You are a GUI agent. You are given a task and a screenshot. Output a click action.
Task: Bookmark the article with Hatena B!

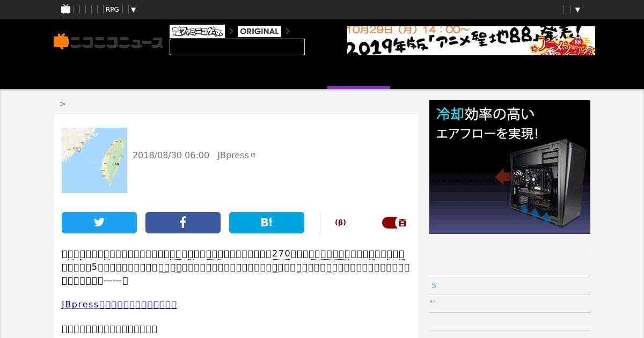[x=267, y=223]
